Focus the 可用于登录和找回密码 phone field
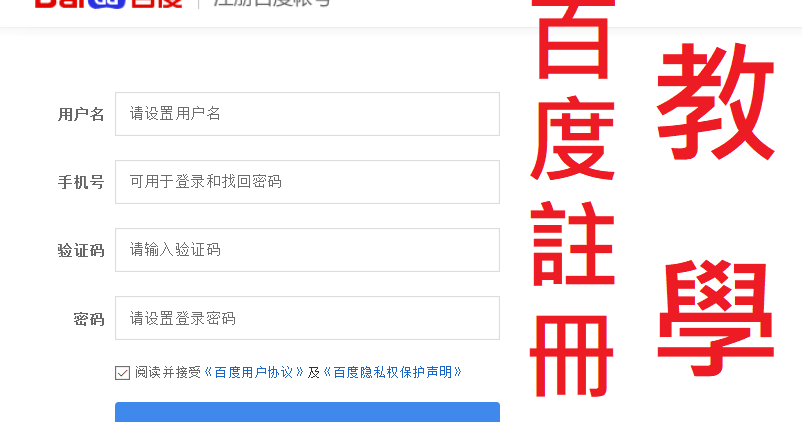 307,182
